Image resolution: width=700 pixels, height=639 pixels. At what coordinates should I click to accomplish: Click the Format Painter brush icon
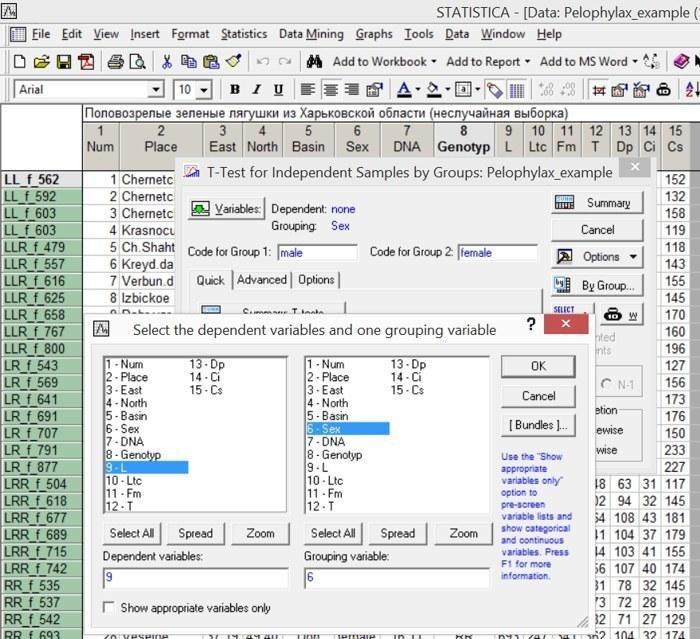pos(233,61)
